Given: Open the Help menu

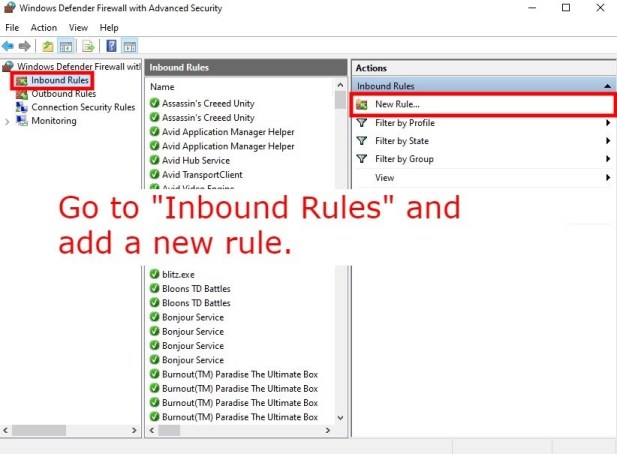Looking at the screenshot, I should point(109,28).
